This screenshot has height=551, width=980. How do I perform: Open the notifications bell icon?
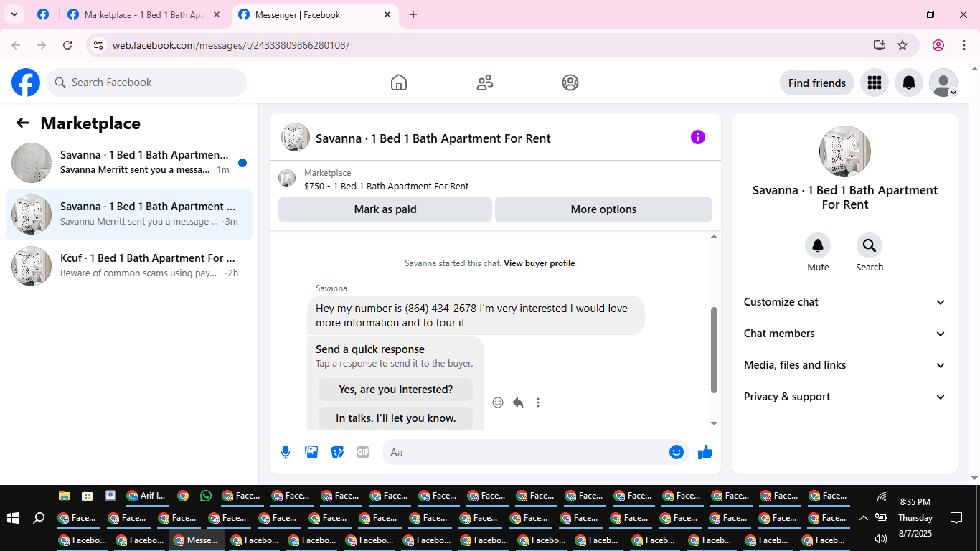[909, 83]
